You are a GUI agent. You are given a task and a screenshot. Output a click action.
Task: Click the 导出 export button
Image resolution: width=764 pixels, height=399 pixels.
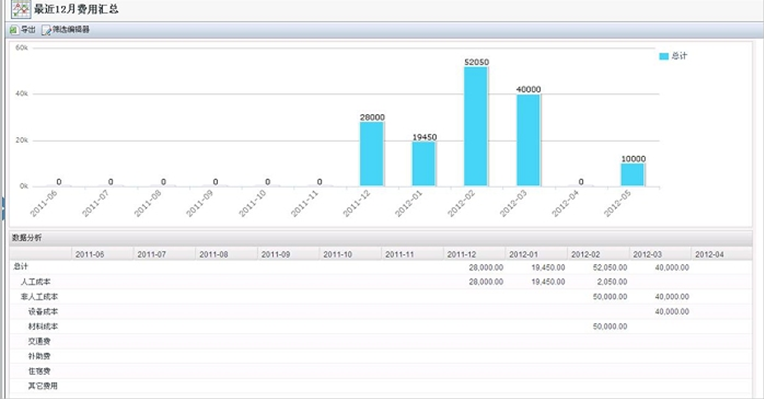coord(22,30)
